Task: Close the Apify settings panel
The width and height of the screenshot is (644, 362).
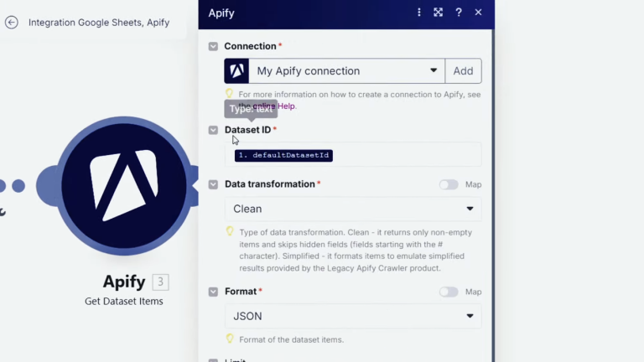Action: tap(478, 13)
